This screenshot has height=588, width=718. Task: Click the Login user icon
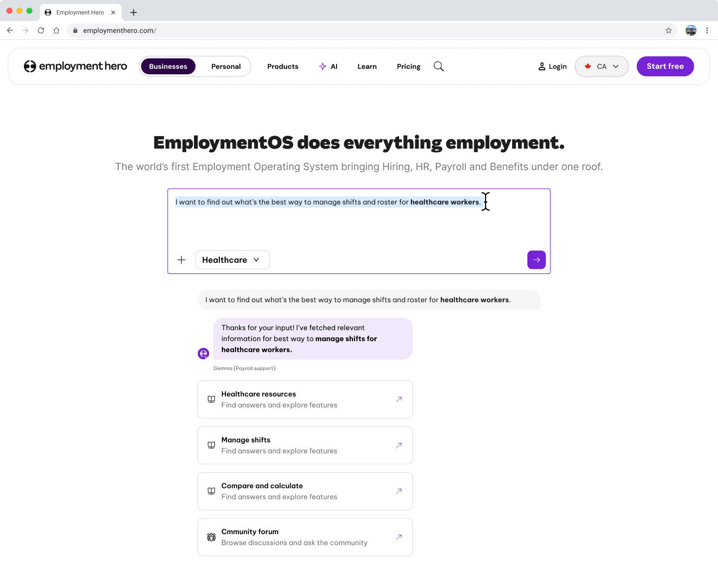click(x=542, y=66)
